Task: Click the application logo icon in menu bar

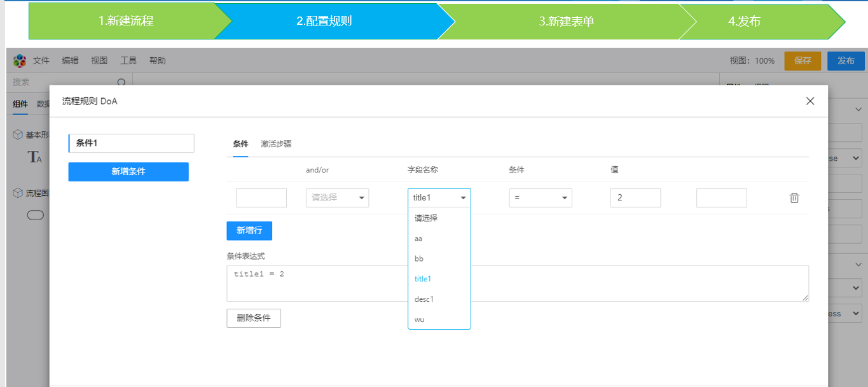Action: (20, 60)
